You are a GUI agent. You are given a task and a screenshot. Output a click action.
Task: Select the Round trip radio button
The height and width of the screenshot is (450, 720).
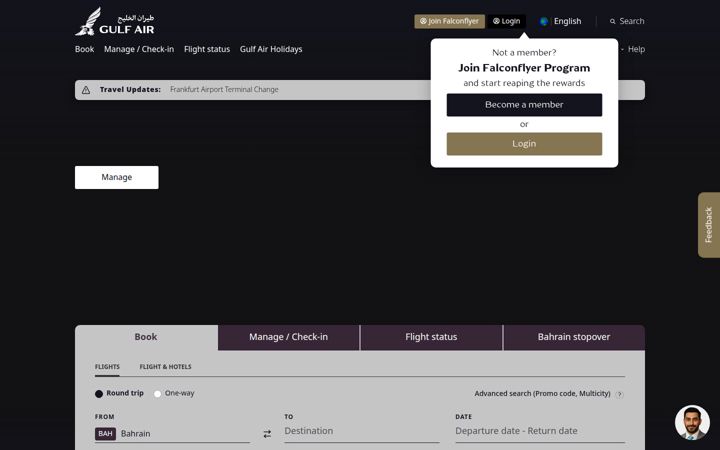pyautogui.click(x=99, y=394)
